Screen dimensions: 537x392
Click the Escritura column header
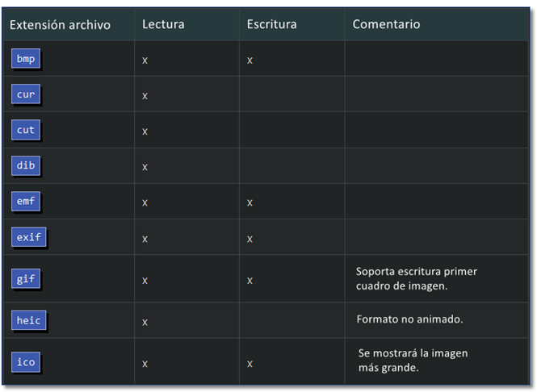271,24
